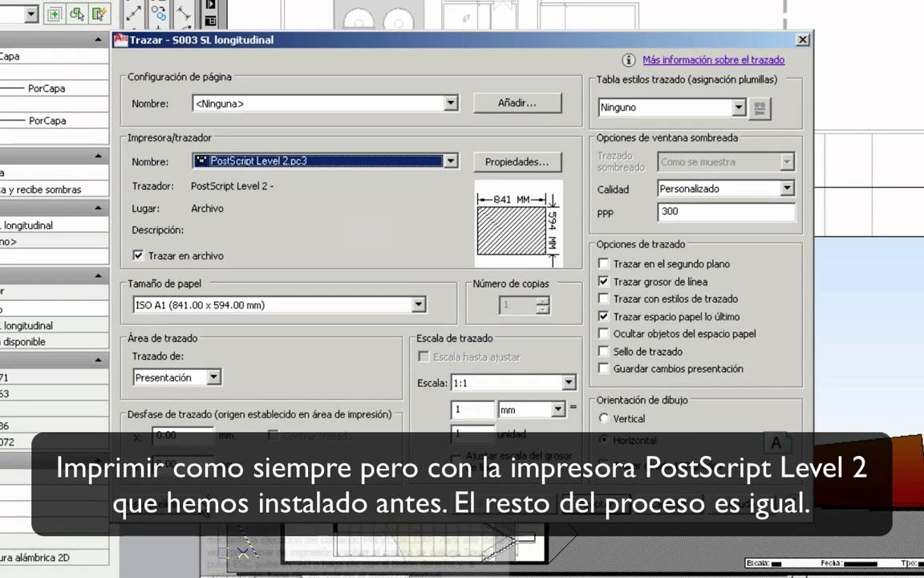
Task: Open Quick Select icon with lightning bolt
Action: (99, 14)
